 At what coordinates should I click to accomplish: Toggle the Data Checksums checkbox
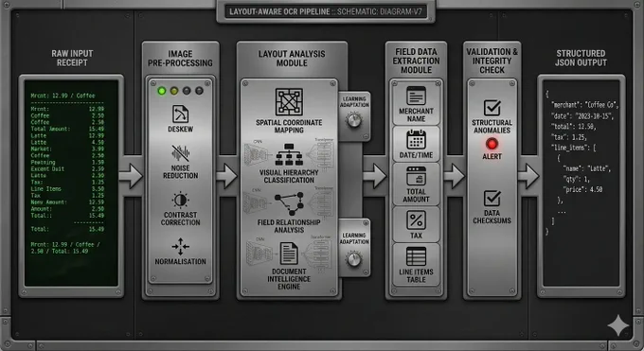point(492,199)
